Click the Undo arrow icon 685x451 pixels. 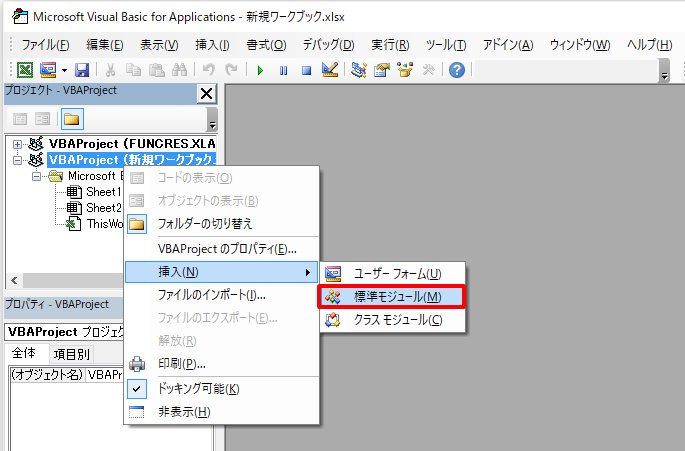pyautogui.click(x=208, y=70)
